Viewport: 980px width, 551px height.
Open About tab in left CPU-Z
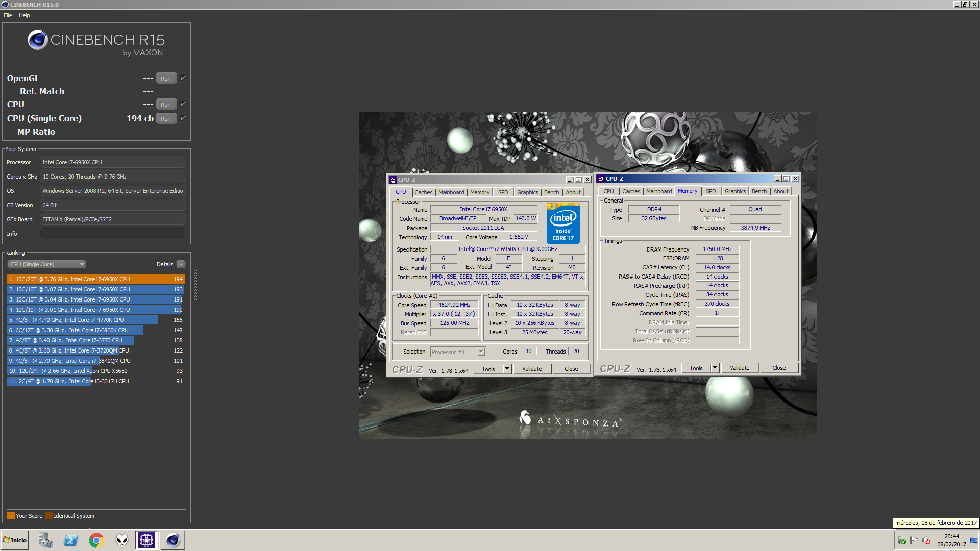pos(573,192)
